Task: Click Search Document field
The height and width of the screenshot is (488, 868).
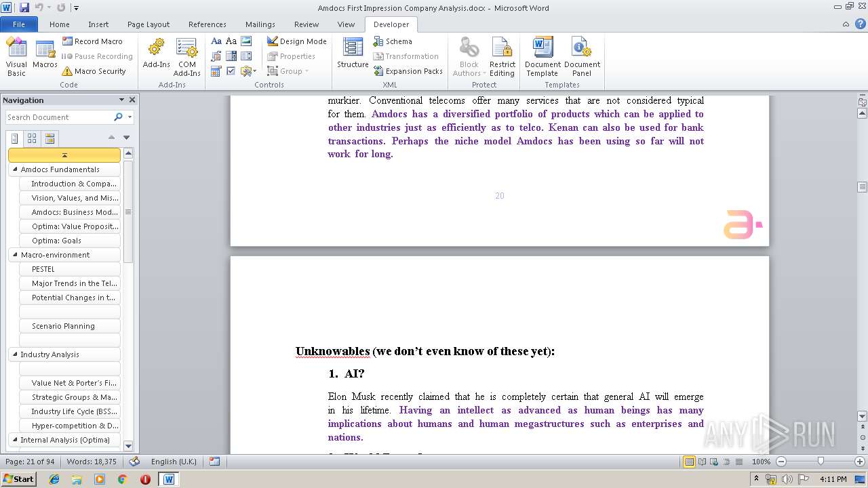Action: tap(60, 117)
